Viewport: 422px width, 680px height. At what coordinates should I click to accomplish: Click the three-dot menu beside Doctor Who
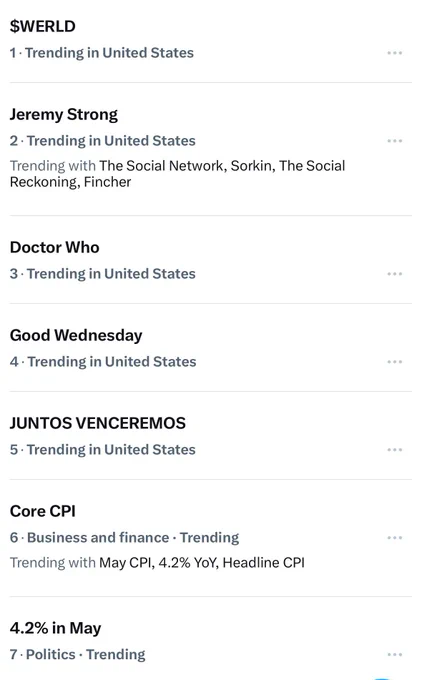click(x=395, y=274)
